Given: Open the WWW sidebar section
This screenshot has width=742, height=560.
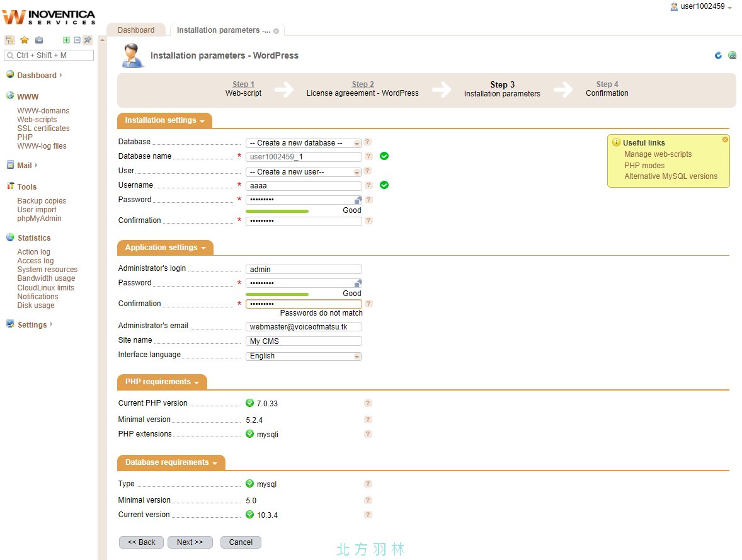Looking at the screenshot, I should (x=28, y=96).
